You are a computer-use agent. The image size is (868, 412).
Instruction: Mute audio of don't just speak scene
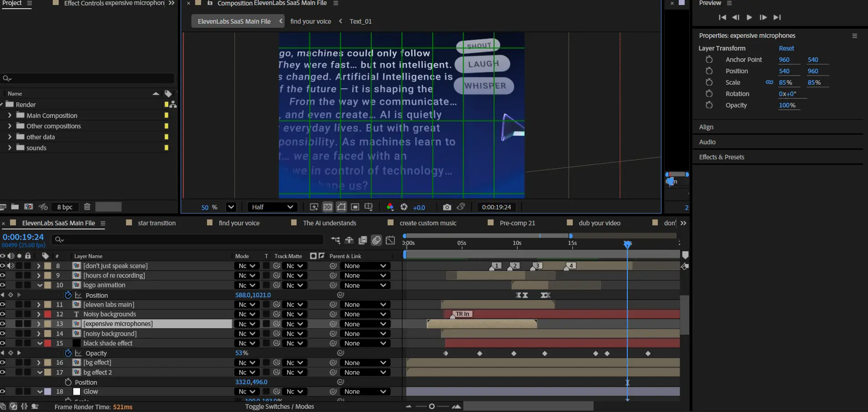[11, 266]
